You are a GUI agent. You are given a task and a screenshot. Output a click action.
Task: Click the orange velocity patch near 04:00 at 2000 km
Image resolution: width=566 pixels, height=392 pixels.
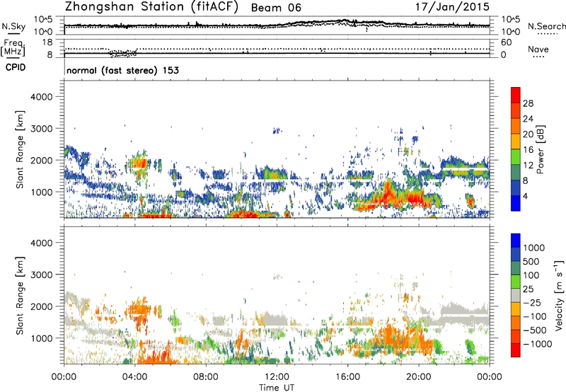point(138,309)
